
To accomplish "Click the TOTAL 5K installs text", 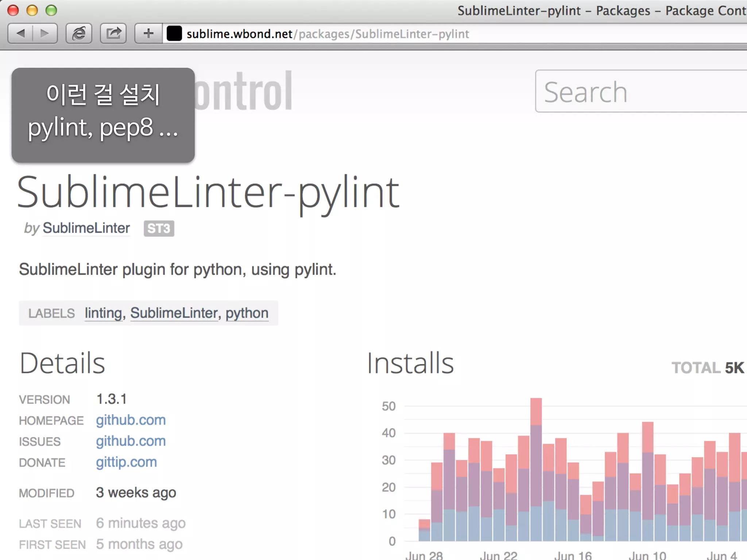I will point(708,368).
